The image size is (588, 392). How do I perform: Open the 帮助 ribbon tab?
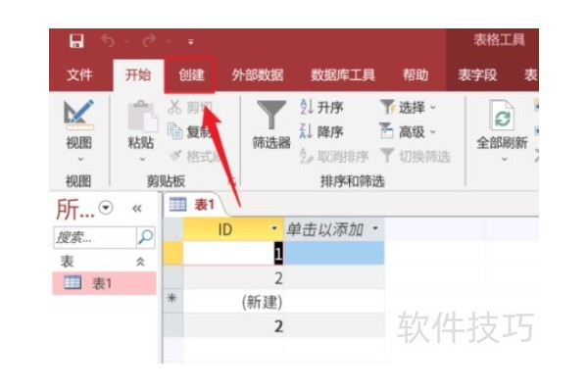416,75
